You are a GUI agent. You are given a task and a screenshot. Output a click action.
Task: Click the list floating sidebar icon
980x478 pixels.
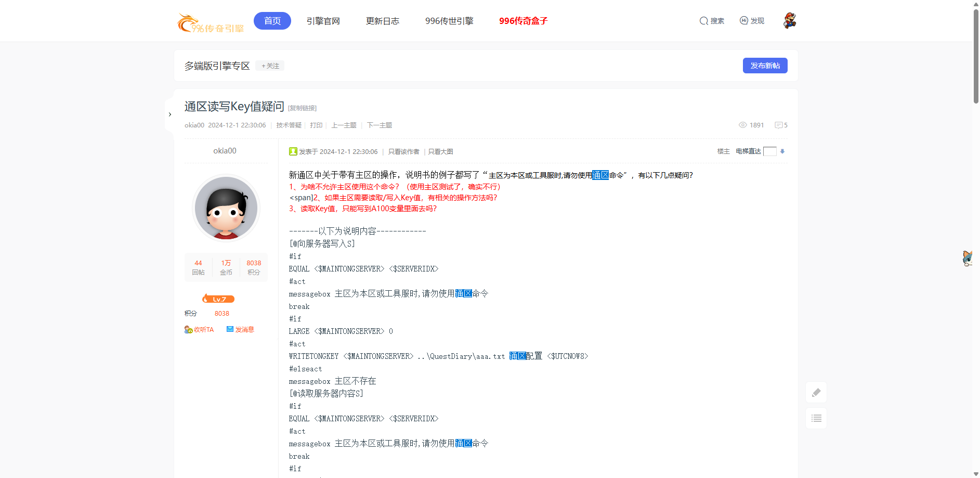coord(816,418)
